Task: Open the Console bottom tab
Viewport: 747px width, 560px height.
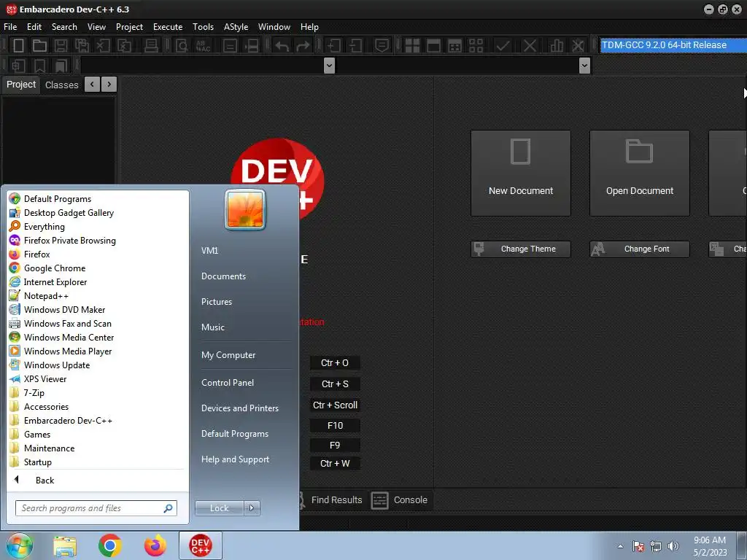Action: (x=400, y=500)
